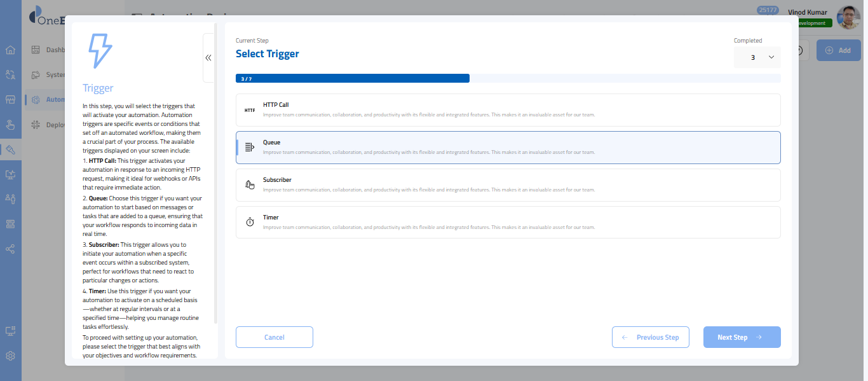Cancel the automation wizard

click(x=274, y=337)
